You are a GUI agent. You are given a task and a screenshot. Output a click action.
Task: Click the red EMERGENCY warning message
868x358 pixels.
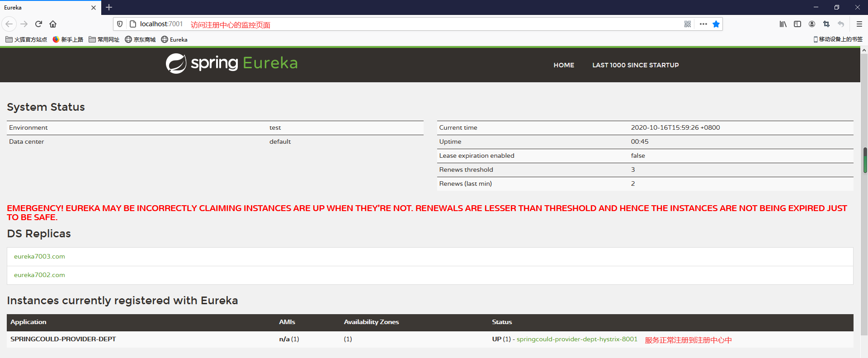click(x=427, y=212)
